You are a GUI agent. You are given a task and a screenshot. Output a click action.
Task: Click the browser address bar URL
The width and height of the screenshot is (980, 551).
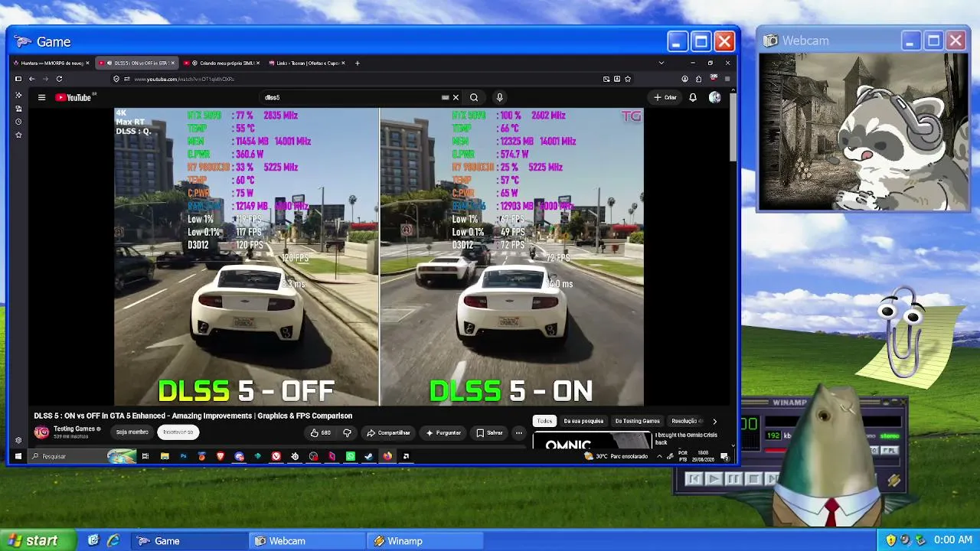pos(184,79)
